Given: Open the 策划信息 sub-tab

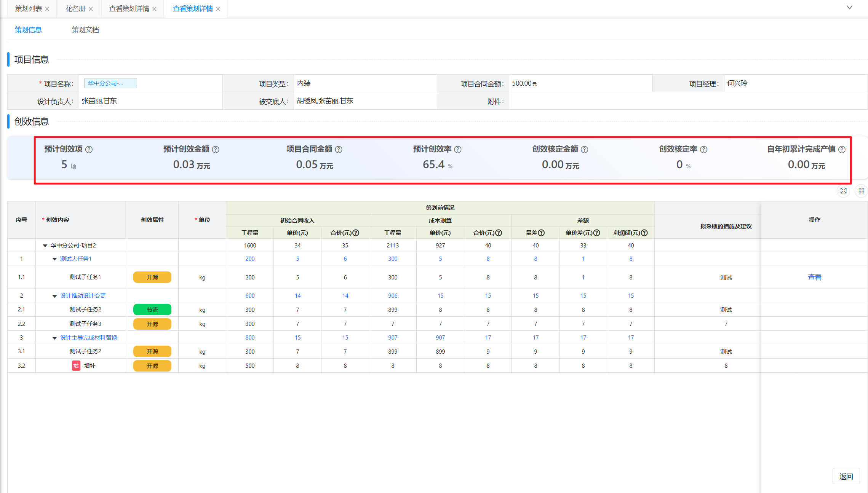Looking at the screenshot, I should 28,30.
